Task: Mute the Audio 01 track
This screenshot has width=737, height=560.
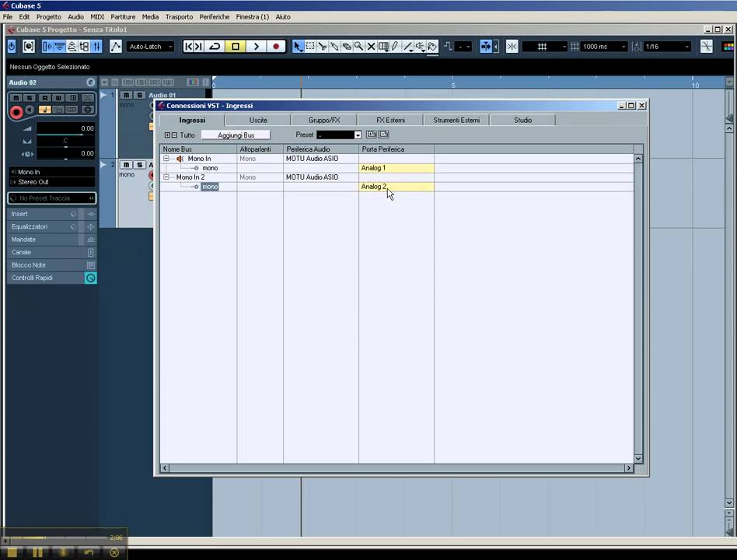Action: (126, 95)
